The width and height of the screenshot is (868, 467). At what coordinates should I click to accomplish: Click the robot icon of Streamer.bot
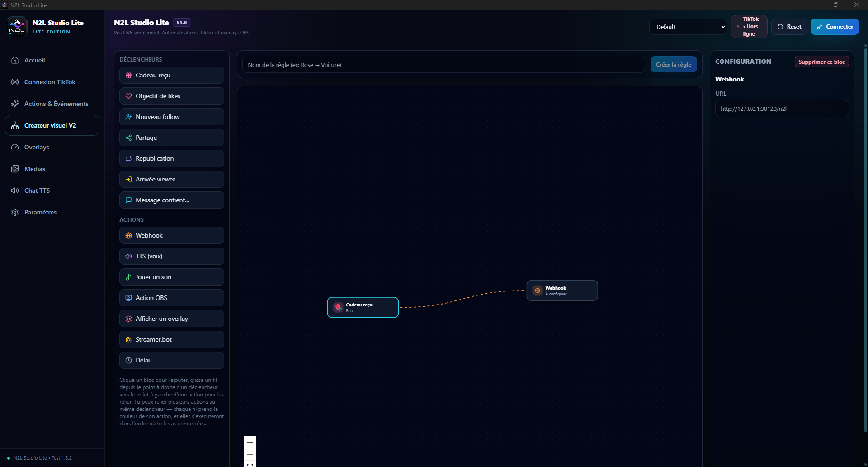click(128, 339)
